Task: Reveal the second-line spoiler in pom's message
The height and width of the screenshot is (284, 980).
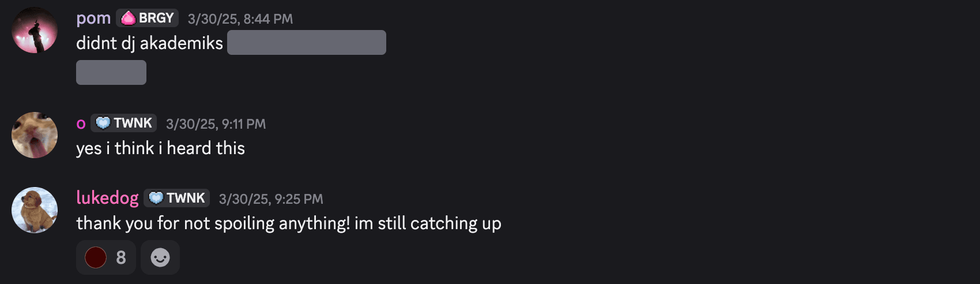Action: (x=111, y=73)
